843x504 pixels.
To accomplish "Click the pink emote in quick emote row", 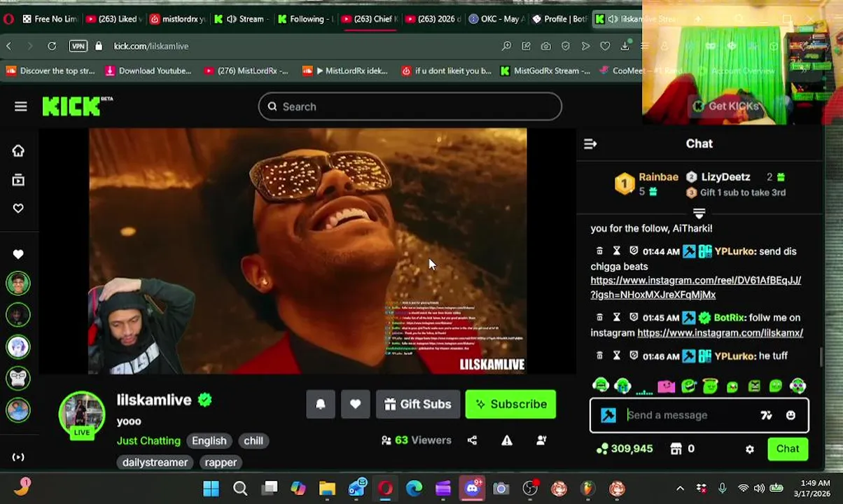I will pos(666,386).
